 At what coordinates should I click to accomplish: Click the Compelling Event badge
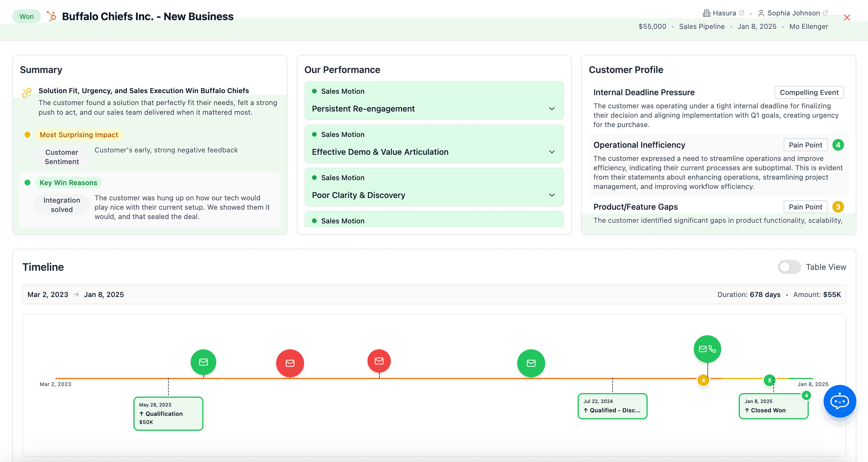809,92
